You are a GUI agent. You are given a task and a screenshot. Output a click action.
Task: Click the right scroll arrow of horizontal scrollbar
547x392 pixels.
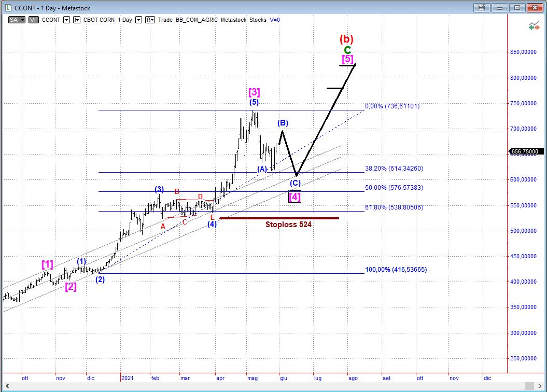(540, 386)
